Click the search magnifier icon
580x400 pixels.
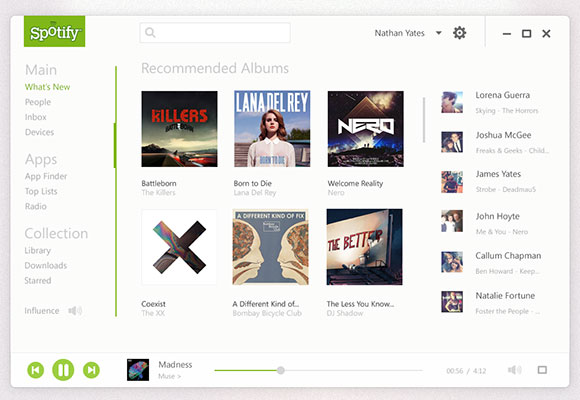pyautogui.click(x=150, y=33)
